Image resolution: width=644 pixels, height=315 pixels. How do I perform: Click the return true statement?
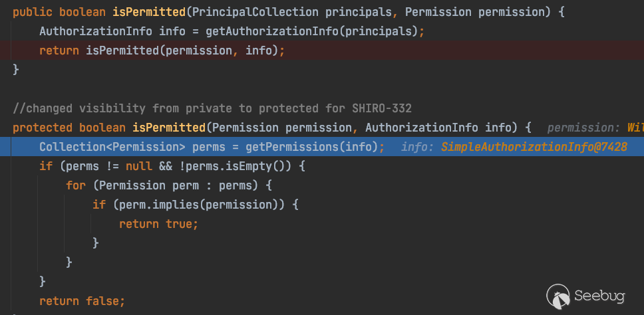(x=158, y=224)
